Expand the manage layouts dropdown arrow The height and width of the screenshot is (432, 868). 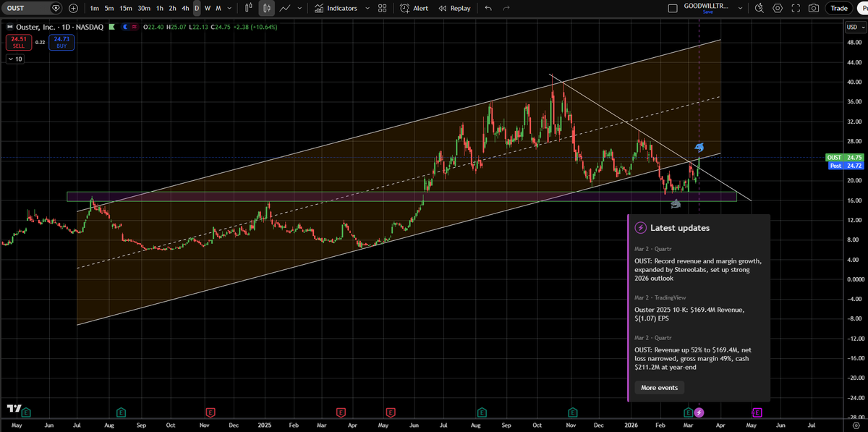click(x=740, y=8)
